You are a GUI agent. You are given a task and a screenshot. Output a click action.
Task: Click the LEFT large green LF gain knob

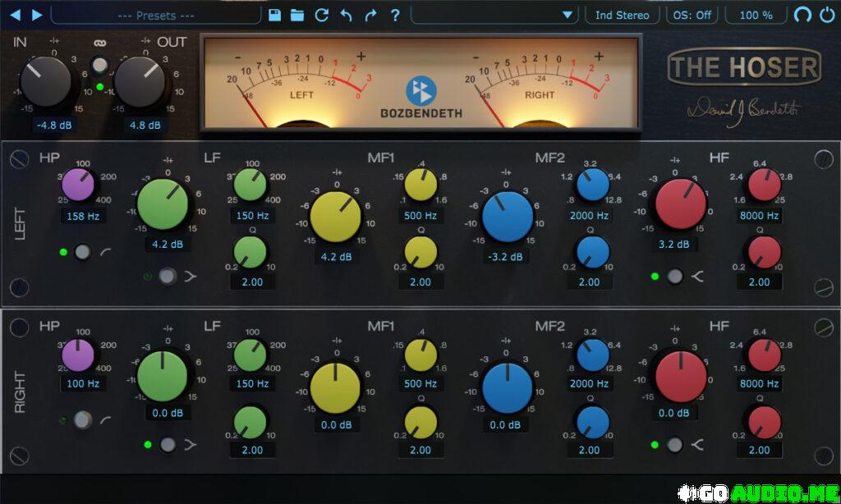(163, 205)
